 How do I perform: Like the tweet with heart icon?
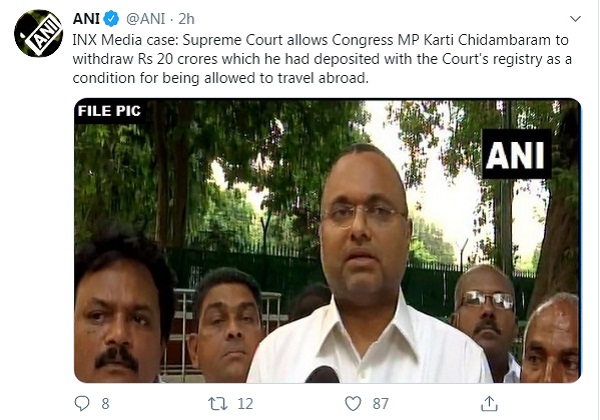pos(353,404)
